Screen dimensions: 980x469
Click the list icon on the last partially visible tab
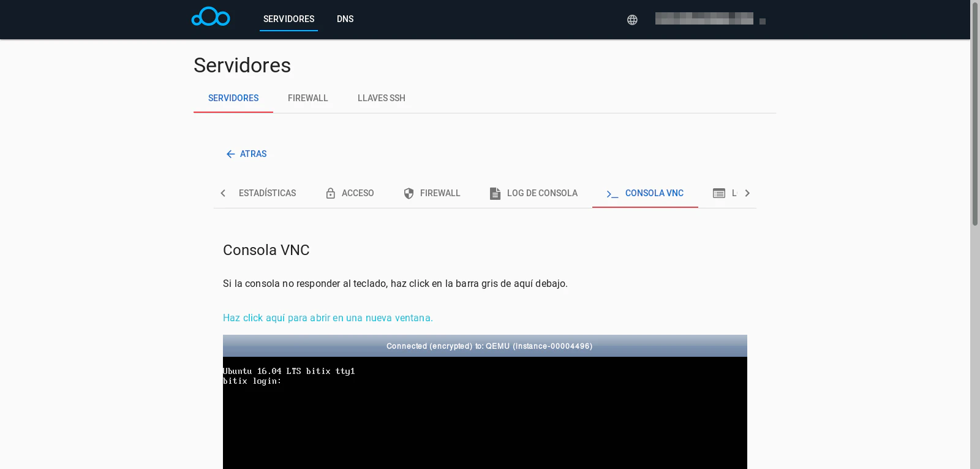[x=719, y=193]
